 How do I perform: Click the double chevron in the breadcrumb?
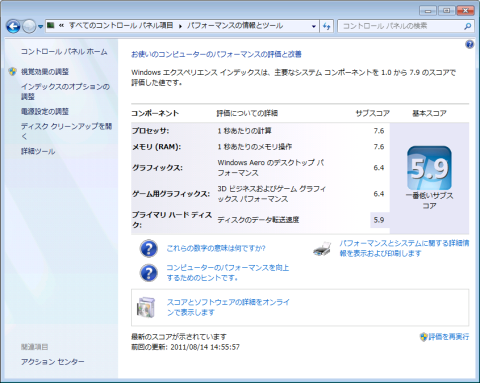pos(61,25)
